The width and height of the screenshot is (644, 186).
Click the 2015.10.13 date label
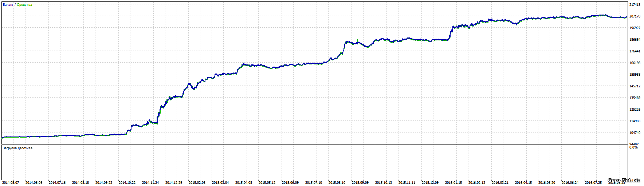click(384, 183)
